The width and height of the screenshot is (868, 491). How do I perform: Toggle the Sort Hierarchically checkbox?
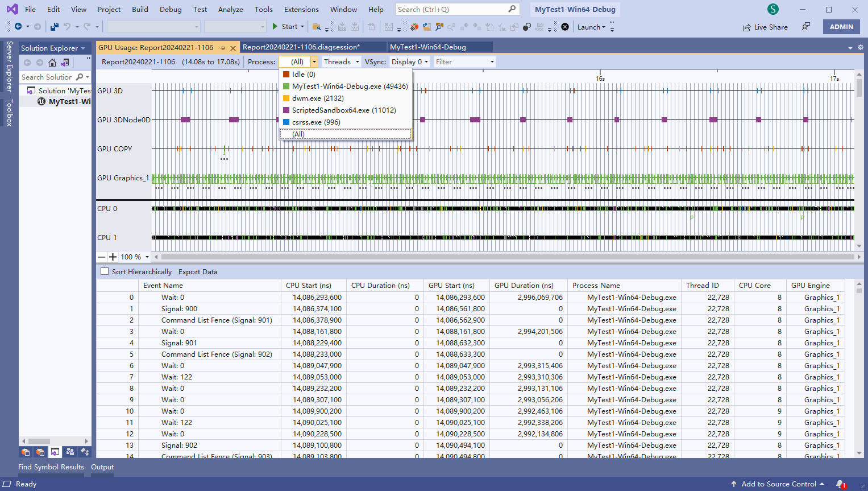pyautogui.click(x=105, y=271)
